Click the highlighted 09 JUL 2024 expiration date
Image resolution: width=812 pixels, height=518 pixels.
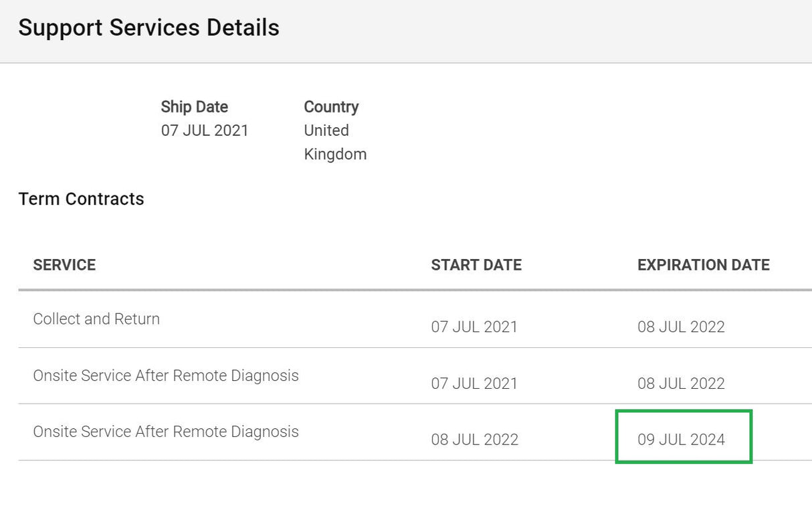tap(681, 440)
